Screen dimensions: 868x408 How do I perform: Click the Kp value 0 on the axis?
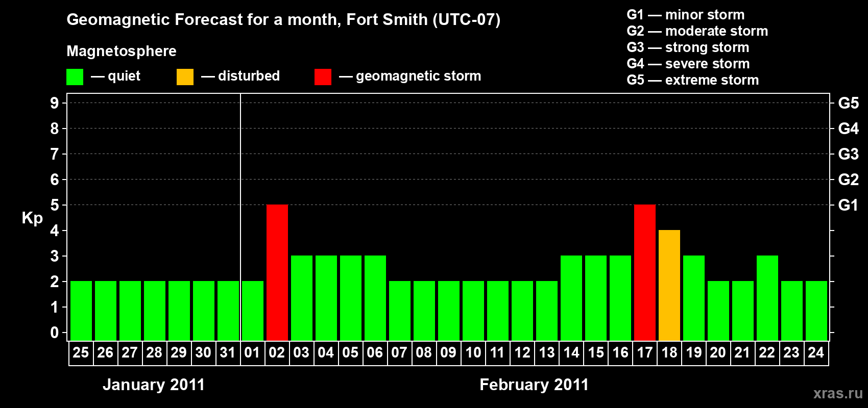[x=55, y=333]
